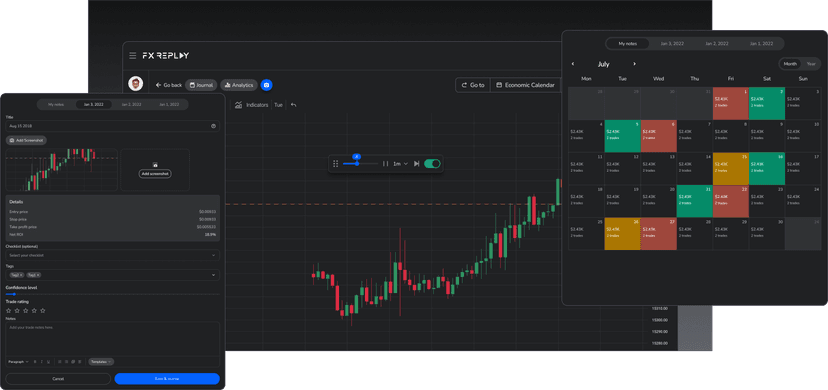Select Jan 1, 2022 tab in journal form

click(x=168, y=104)
